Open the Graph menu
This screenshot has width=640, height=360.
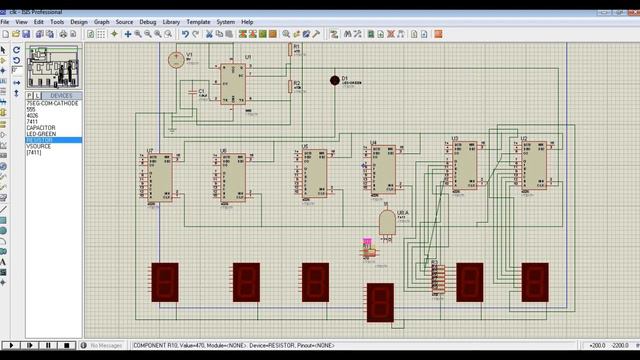tap(102, 22)
